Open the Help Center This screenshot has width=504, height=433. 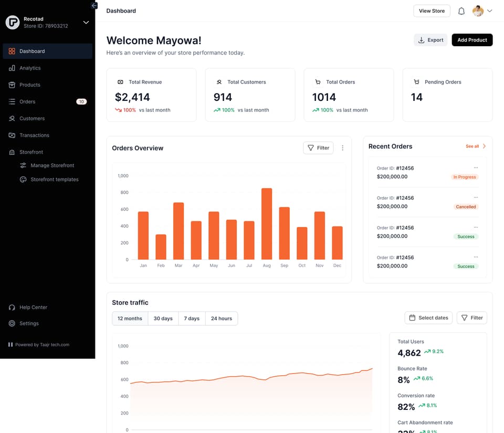(28, 307)
